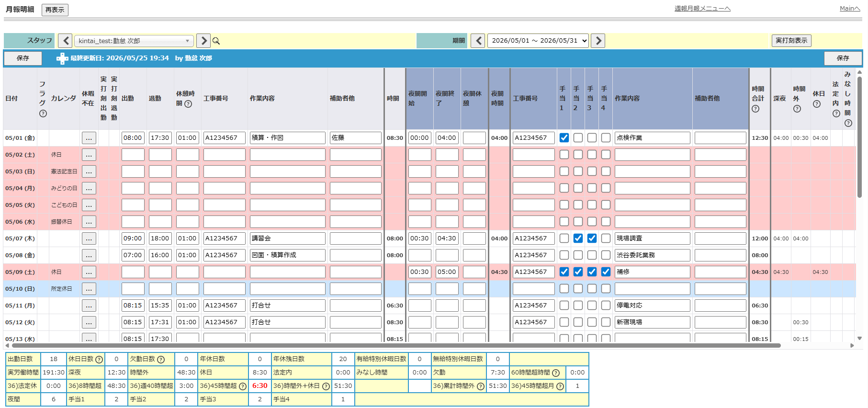Open the ... menu for 05/07 row
The image size is (868, 408).
[89, 238]
